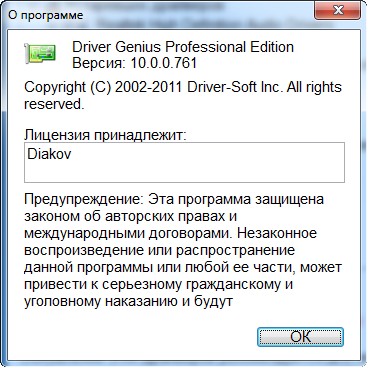This screenshot has height=368, width=368.
Task: Click the Copyright 2002-2011 Driver-Soft Inc. line
Action: tap(183, 88)
